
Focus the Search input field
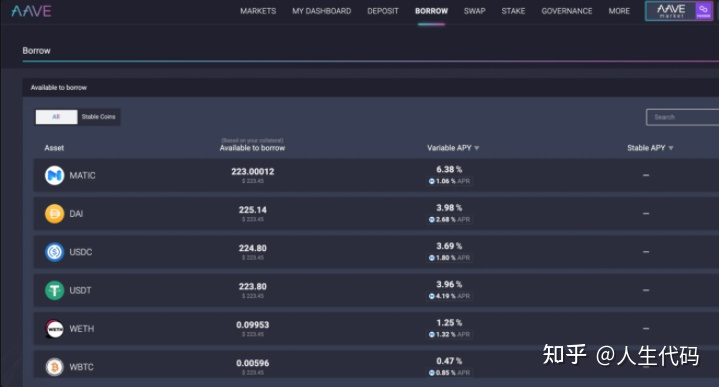tap(683, 117)
